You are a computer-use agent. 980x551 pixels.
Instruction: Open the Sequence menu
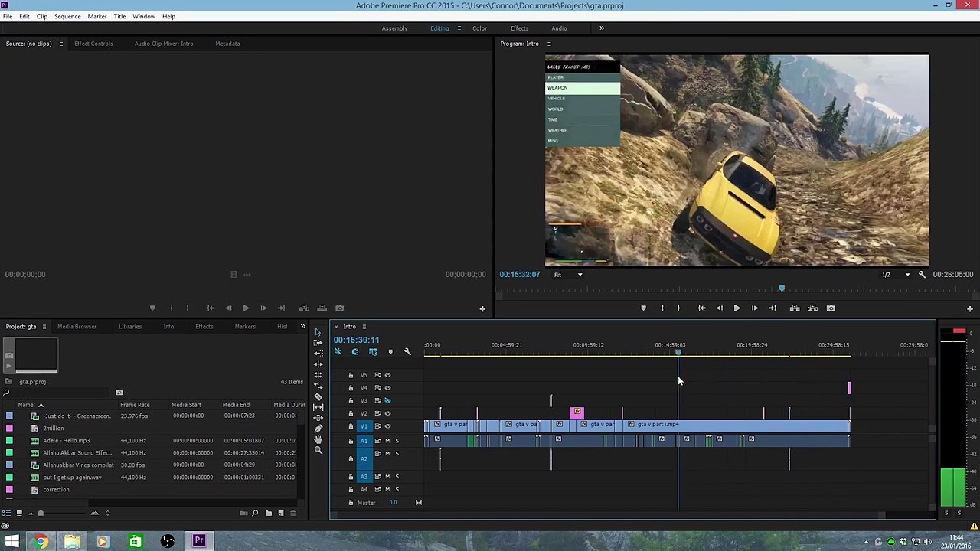67,16
